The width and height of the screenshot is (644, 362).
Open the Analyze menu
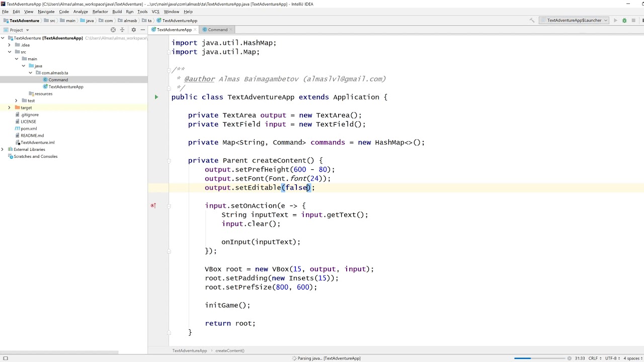coord(80,12)
